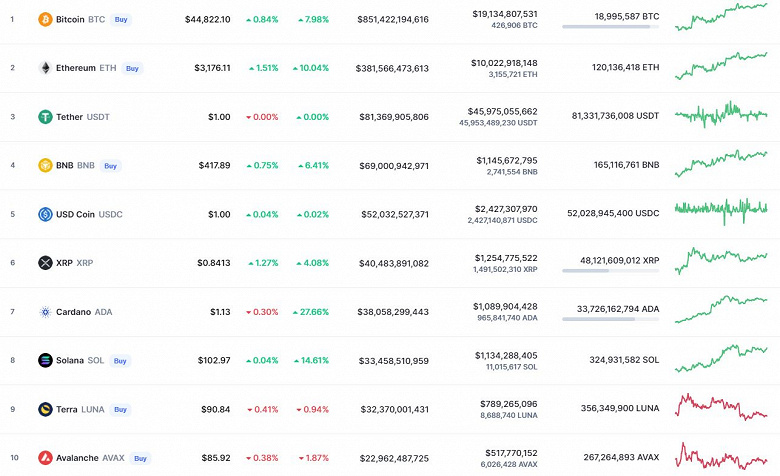Click Bitcoin's circulating supply progress bar
The width and height of the screenshot is (780, 476).
point(610,27)
